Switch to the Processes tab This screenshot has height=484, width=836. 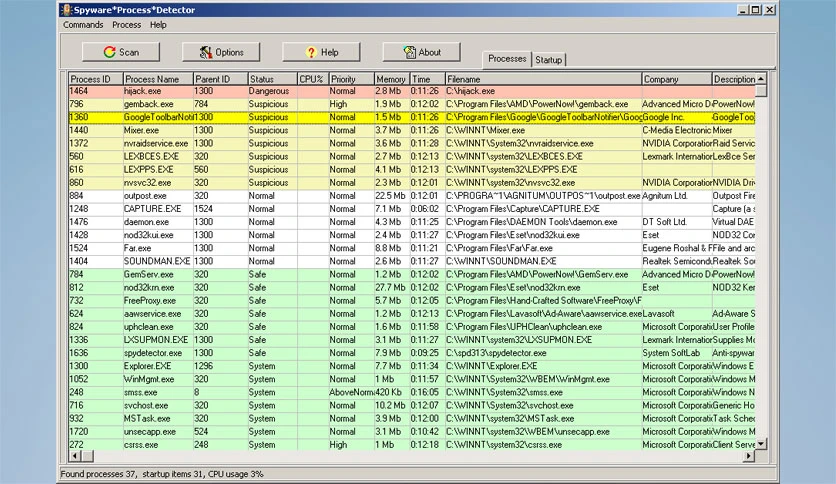[x=507, y=59]
